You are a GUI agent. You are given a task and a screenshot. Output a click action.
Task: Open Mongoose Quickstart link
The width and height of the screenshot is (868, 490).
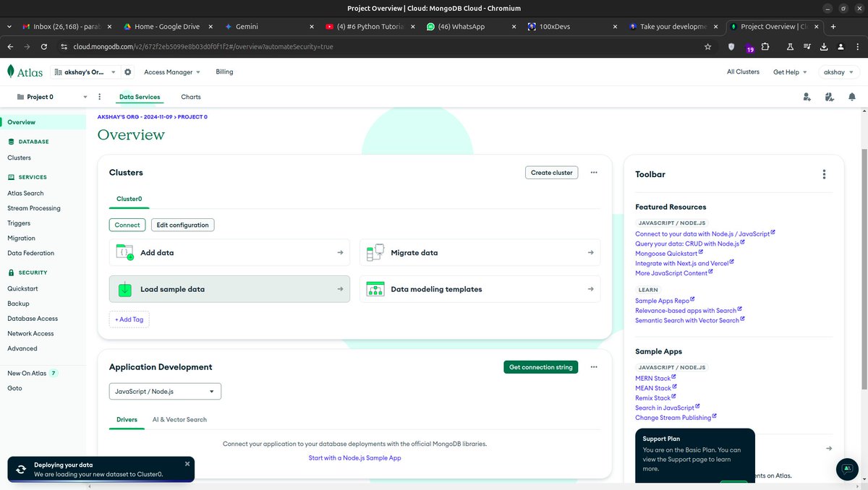[x=669, y=254]
